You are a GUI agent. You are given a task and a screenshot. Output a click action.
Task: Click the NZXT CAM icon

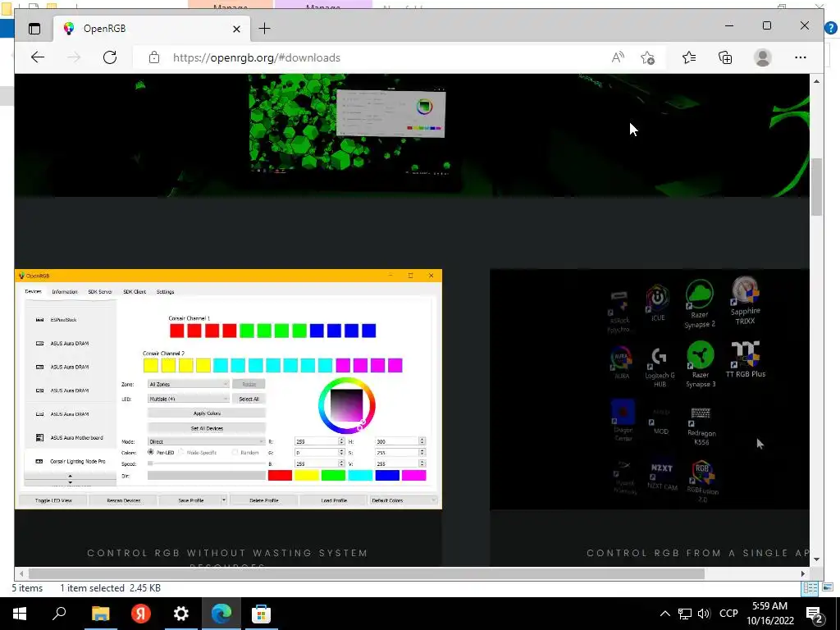tap(662, 476)
